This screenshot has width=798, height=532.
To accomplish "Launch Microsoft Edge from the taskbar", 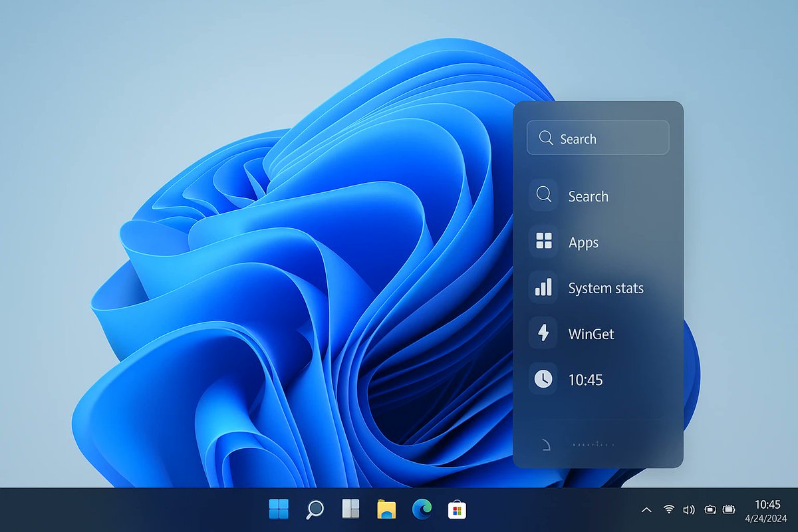I will [x=422, y=509].
